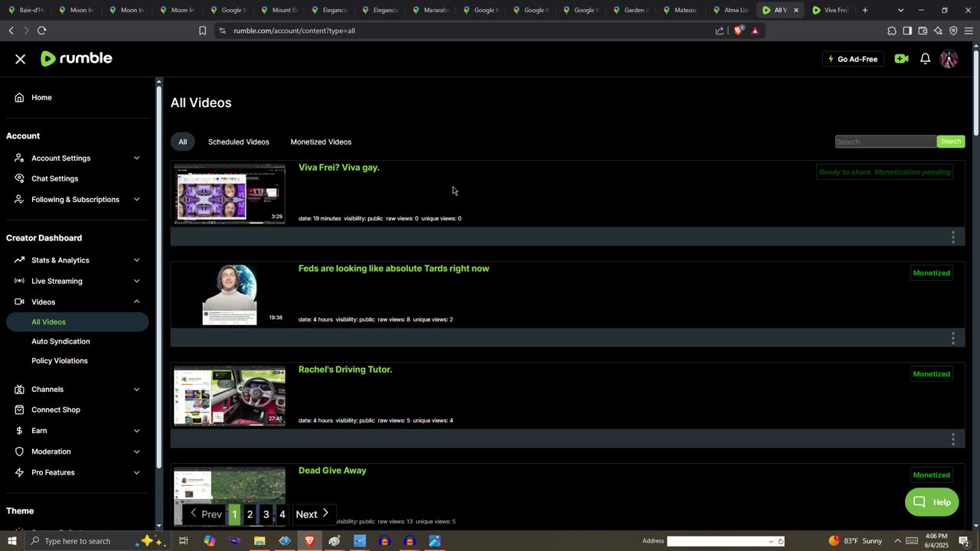980x551 pixels.
Task: Switch to Monetized Videos tab
Action: 321,142
